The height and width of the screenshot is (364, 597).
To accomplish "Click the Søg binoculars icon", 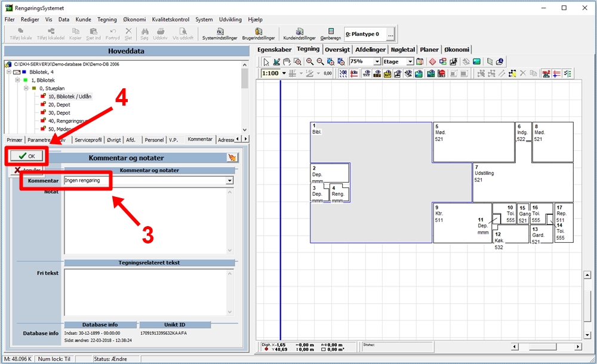I will pyautogui.click(x=144, y=34).
